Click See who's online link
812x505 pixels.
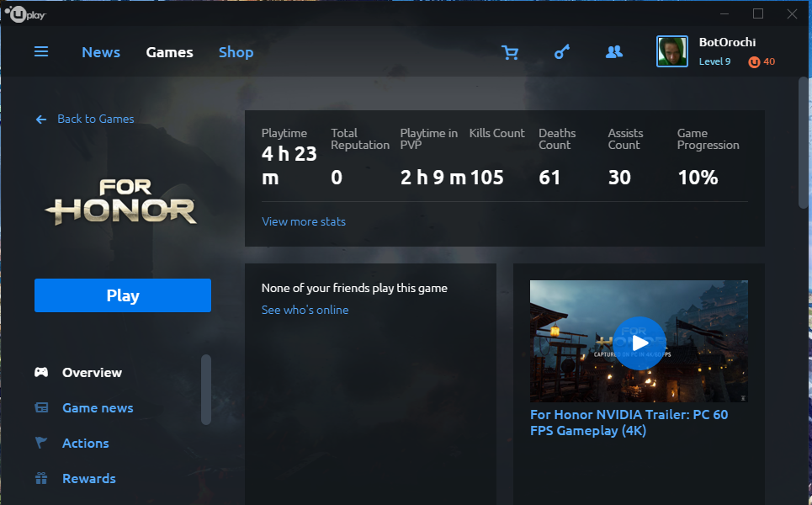tap(305, 310)
